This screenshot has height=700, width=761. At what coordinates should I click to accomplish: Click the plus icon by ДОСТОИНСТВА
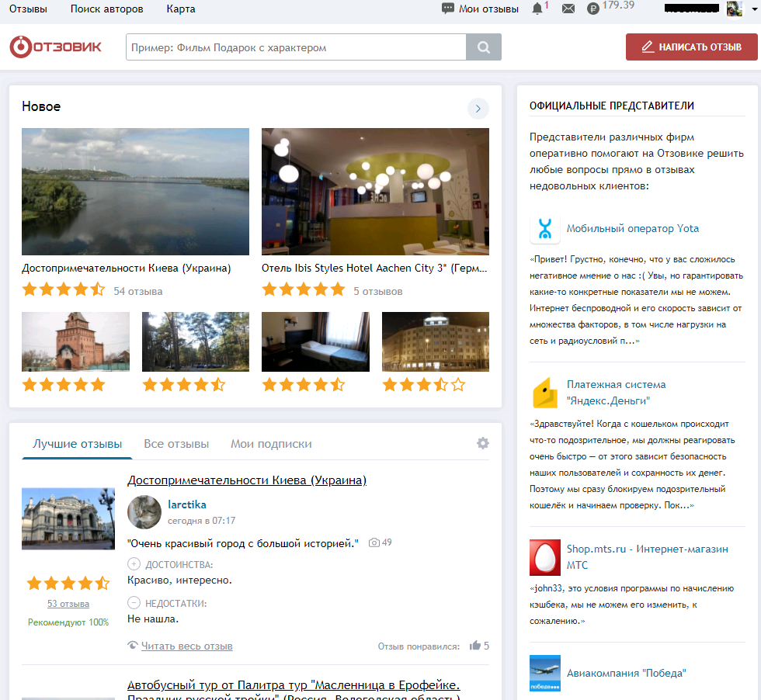[x=134, y=564]
